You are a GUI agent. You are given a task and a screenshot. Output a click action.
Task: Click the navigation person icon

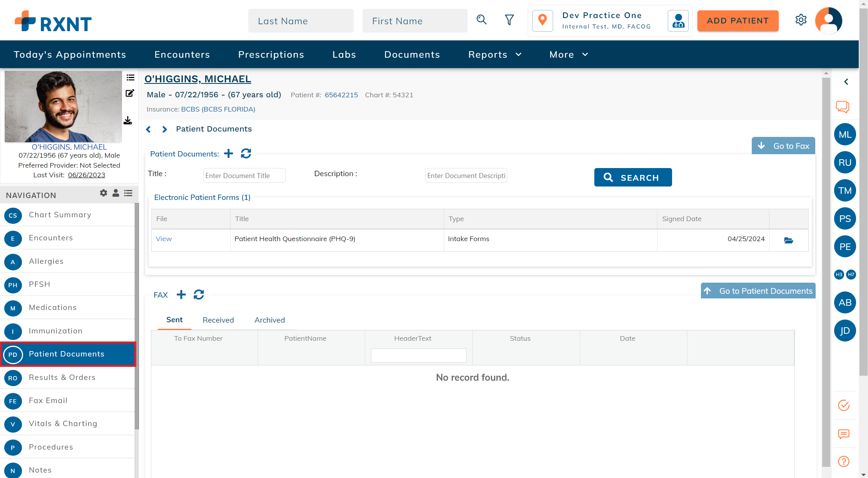[x=115, y=193]
